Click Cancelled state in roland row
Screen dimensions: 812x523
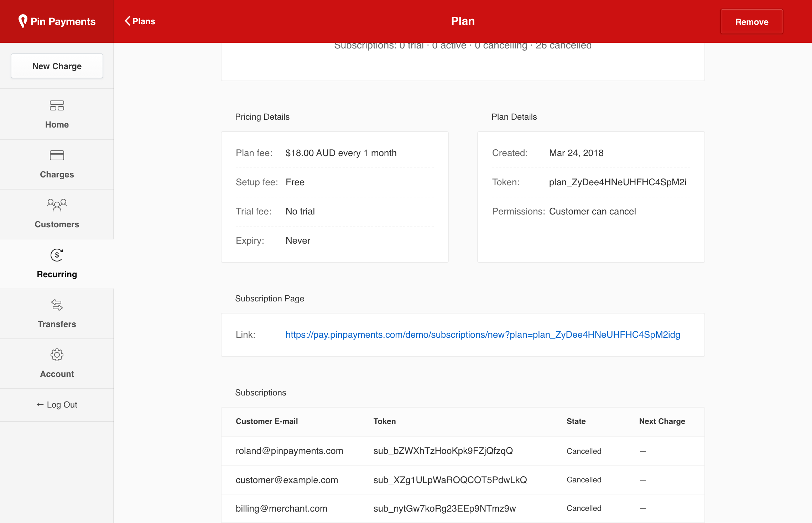pyautogui.click(x=584, y=451)
